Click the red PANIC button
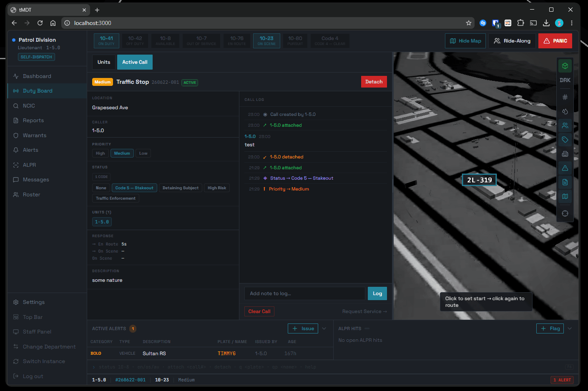 coord(555,41)
